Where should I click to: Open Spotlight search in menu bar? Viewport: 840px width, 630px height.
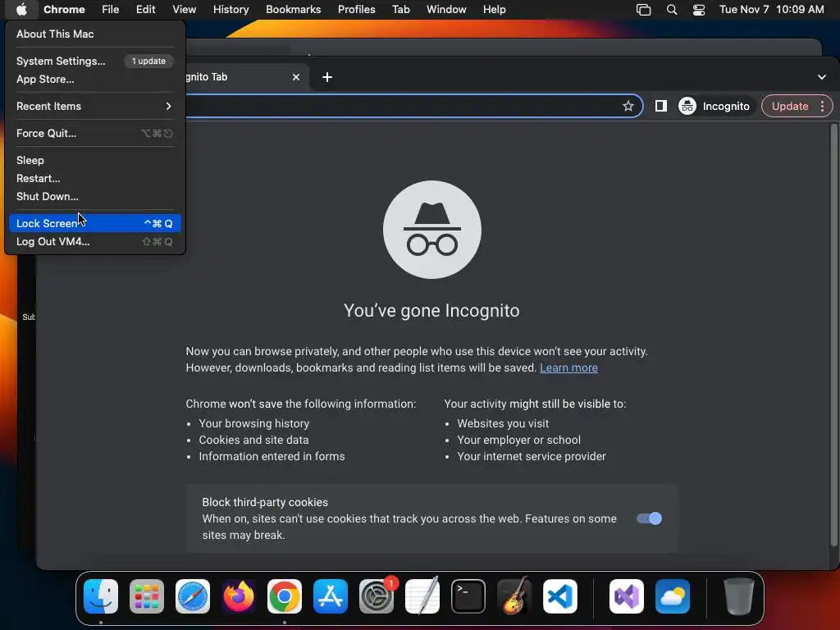coord(671,10)
